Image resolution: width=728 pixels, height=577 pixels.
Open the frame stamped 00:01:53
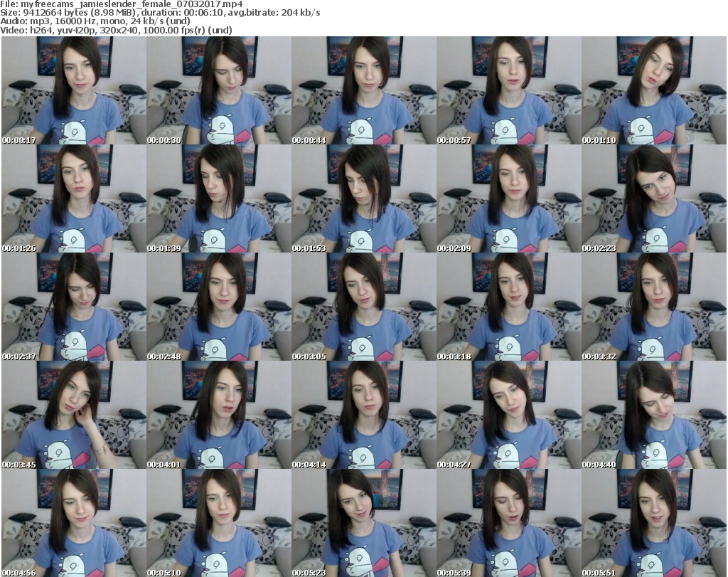(364, 198)
